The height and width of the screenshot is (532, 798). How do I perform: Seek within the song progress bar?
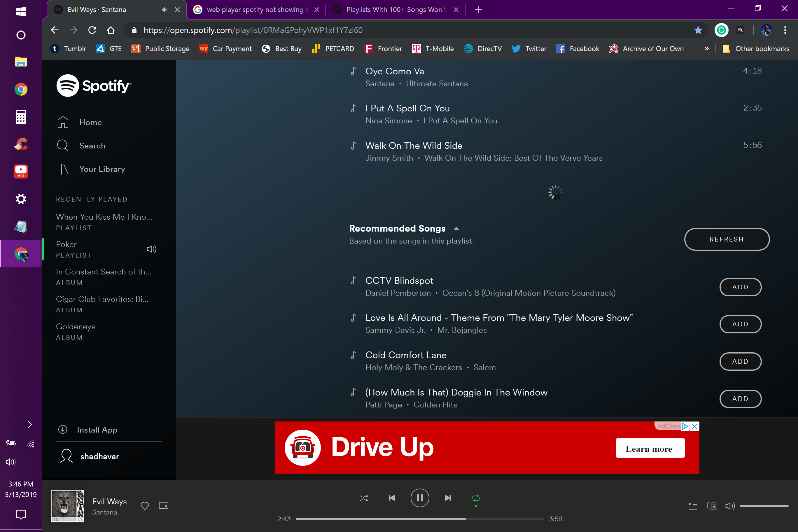coord(420,519)
